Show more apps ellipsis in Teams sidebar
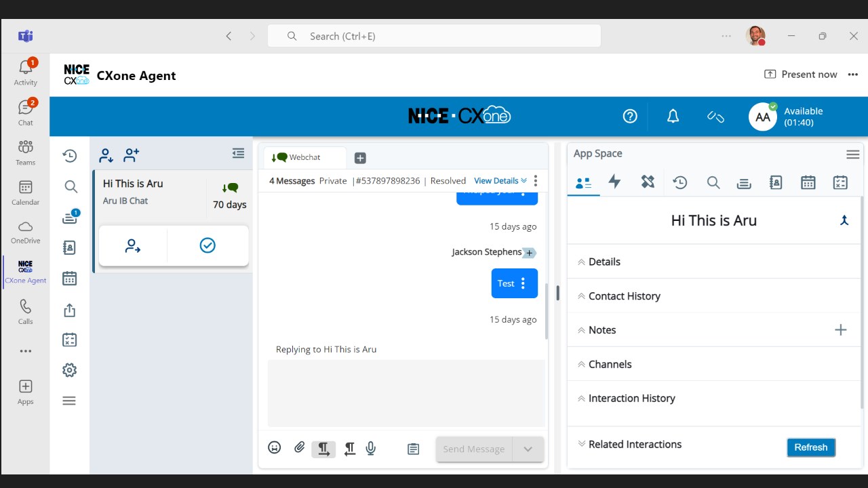 pos(25,351)
